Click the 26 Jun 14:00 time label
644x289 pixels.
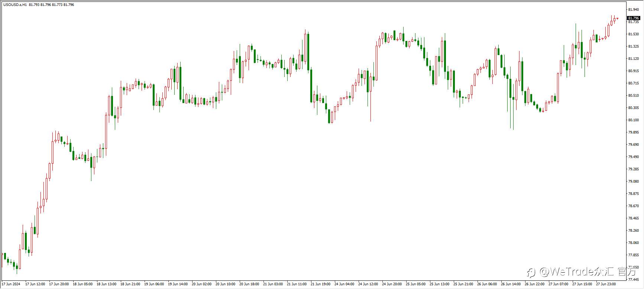(x=511, y=284)
